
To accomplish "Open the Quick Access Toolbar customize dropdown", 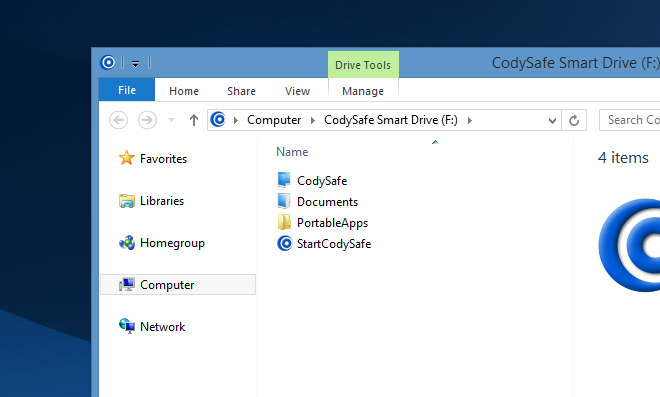I will click(x=136, y=64).
